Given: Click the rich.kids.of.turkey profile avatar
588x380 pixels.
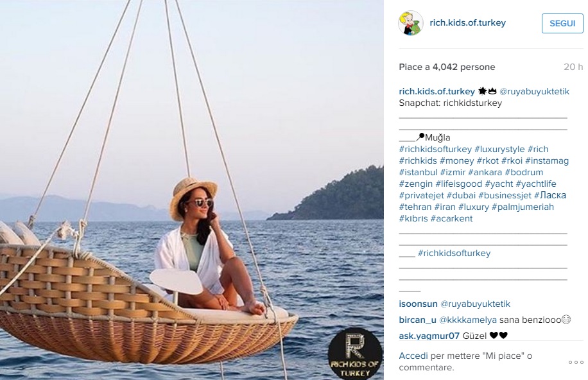Looking at the screenshot, I should coord(411,23).
